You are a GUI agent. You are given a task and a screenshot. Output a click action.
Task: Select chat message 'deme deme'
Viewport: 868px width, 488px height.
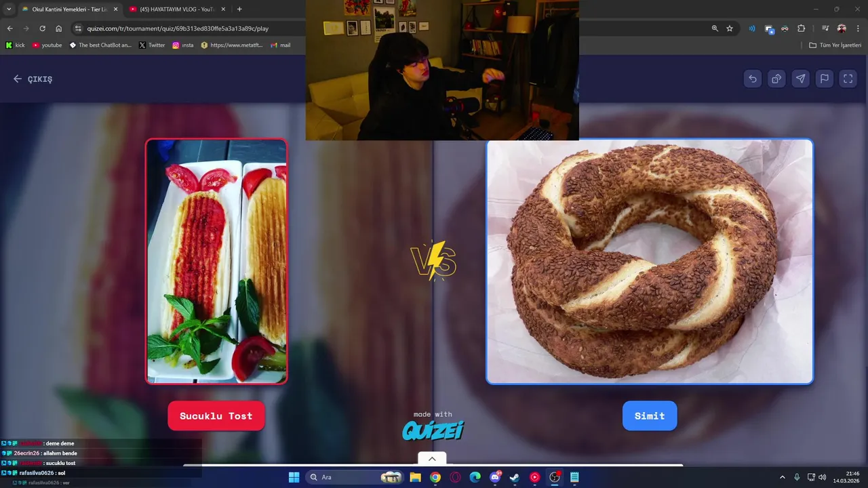point(60,444)
